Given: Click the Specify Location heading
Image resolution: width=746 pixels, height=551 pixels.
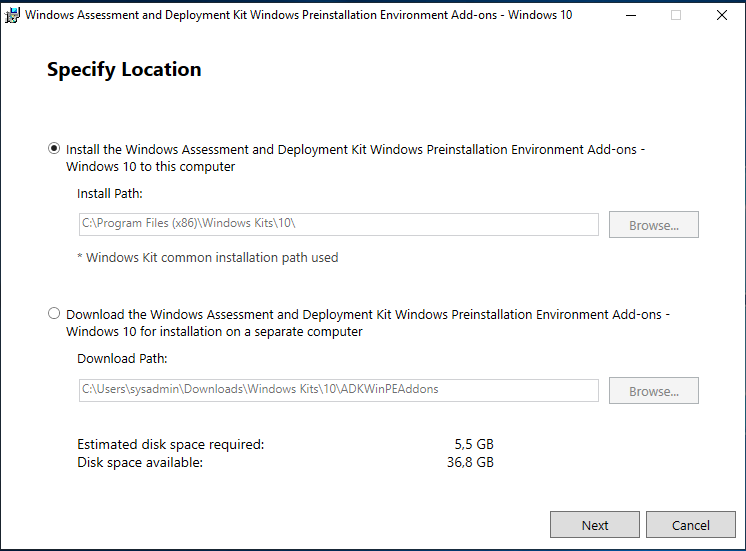Looking at the screenshot, I should tap(124, 70).
